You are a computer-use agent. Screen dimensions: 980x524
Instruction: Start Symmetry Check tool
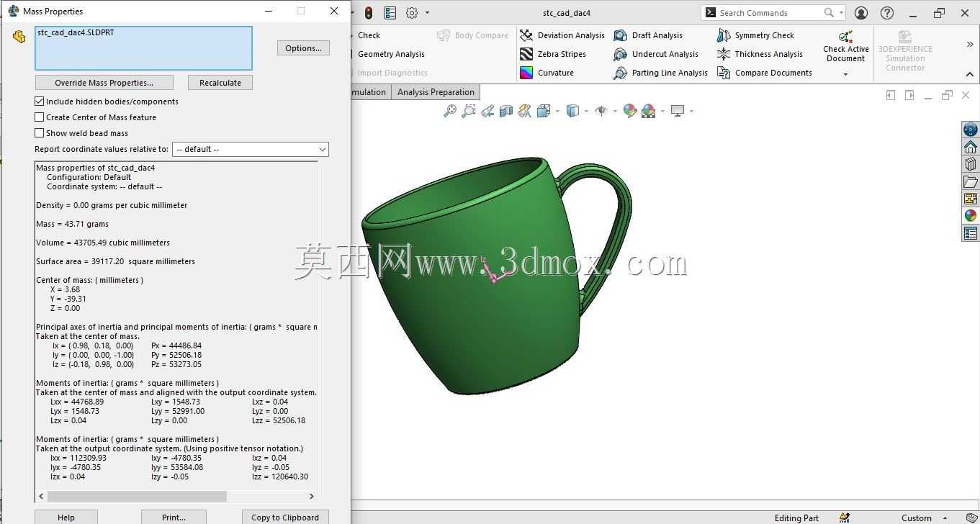pyautogui.click(x=755, y=35)
